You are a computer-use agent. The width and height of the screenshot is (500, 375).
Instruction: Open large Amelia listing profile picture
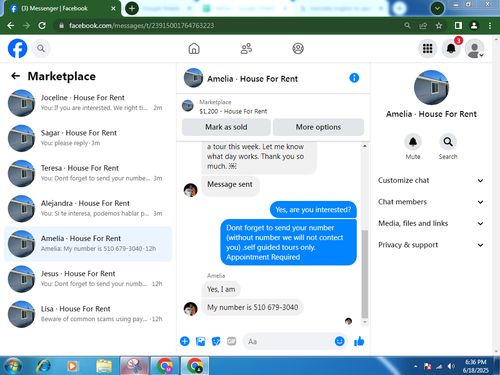(x=431, y=88)
